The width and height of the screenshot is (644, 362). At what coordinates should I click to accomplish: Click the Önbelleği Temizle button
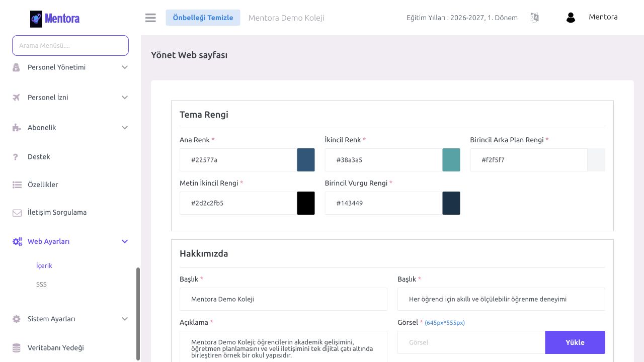[203, 18]
